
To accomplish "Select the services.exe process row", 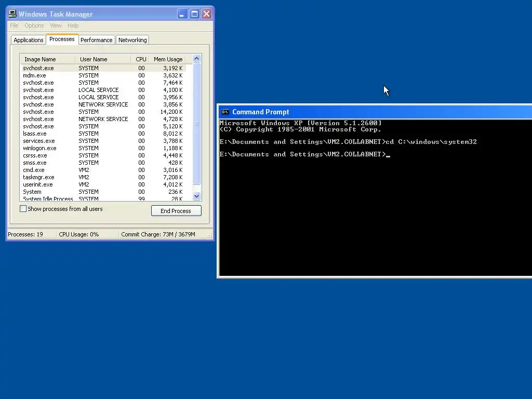I will tap(103, 141).
